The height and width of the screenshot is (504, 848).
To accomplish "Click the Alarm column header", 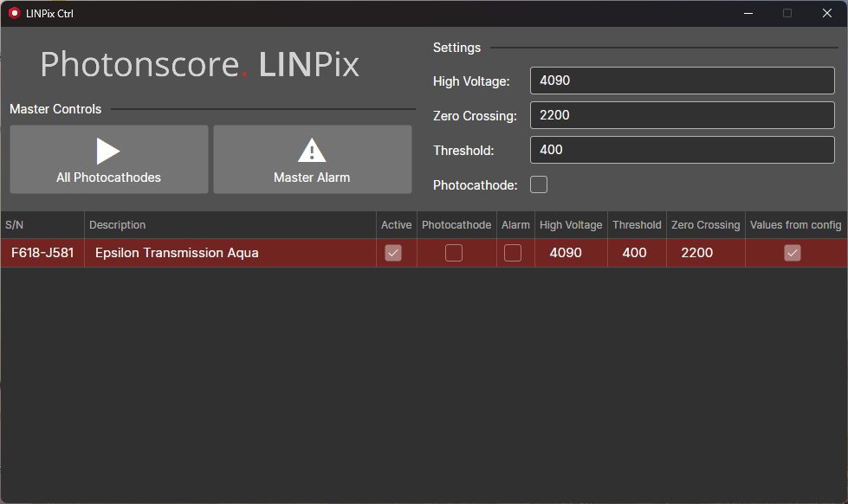I will pos(515,225).
